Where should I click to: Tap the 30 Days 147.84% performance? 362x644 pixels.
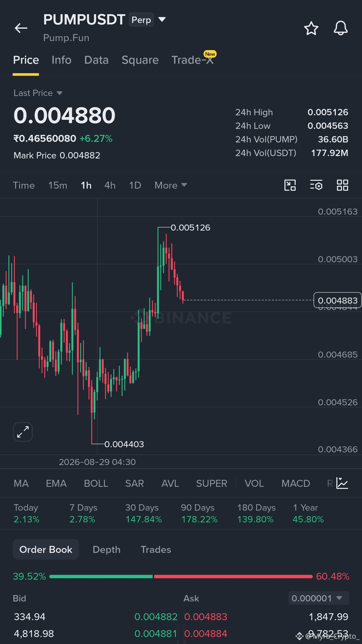pos(144,513)
